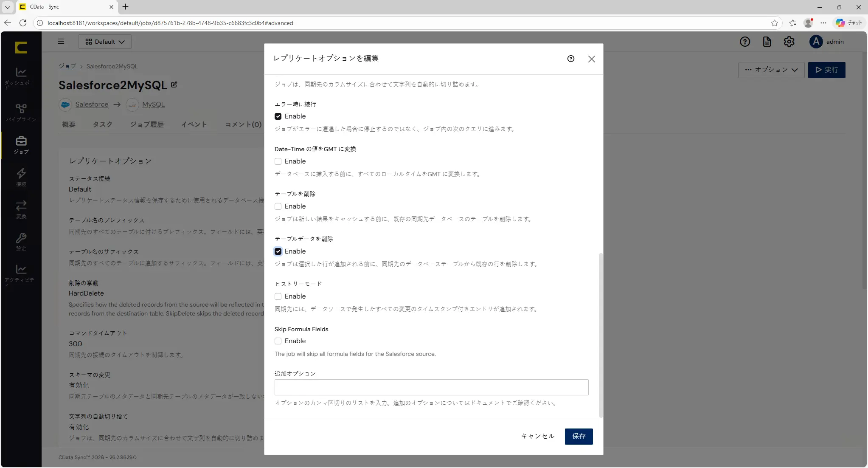The image size is (868, 468).
Task: Close the replicate options dialog
Action: click(x=592, y=59)
